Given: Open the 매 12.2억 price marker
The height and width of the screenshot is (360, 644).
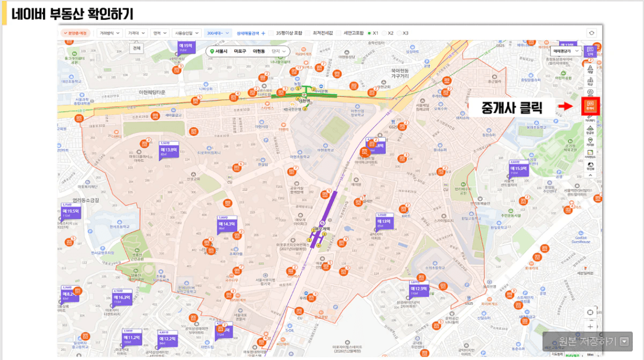Looking at the screenshot, I should pyautogui.click(x=168, y=339).
